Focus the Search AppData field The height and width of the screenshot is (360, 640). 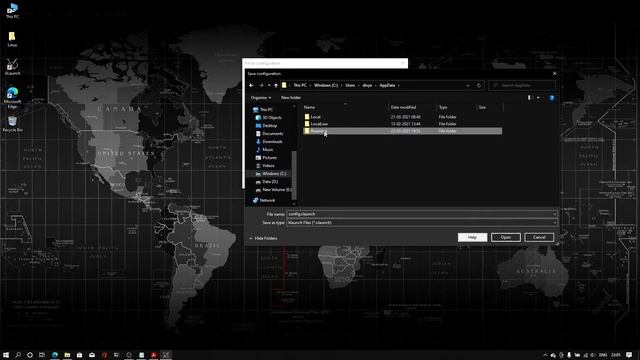pyautogui.click(x=522, y=85)
